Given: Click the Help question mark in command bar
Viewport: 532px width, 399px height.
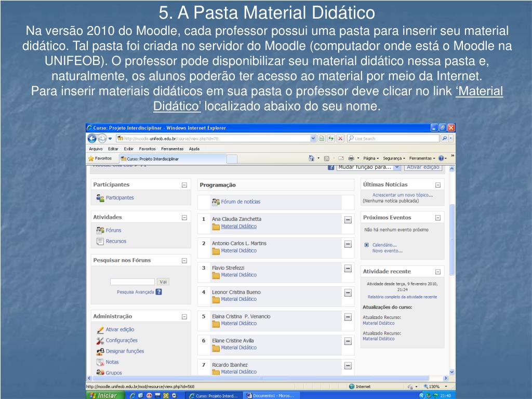Looking at the screenshot, I should (x=441, y=158).
